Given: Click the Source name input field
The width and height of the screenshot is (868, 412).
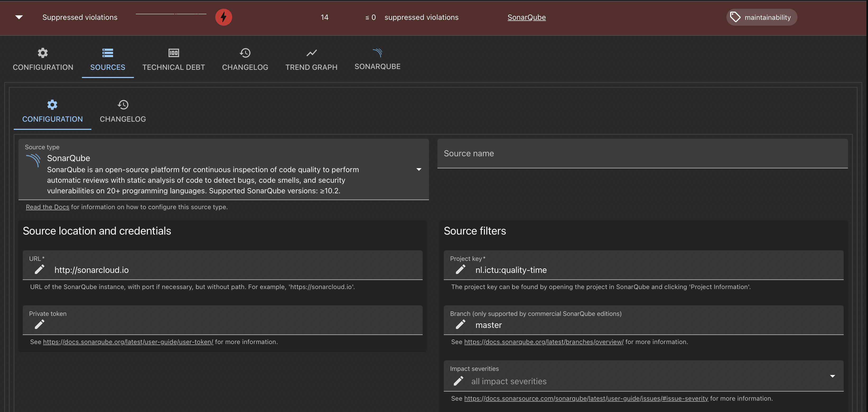Looking at the screenshot, I should [x=642, y=154].
